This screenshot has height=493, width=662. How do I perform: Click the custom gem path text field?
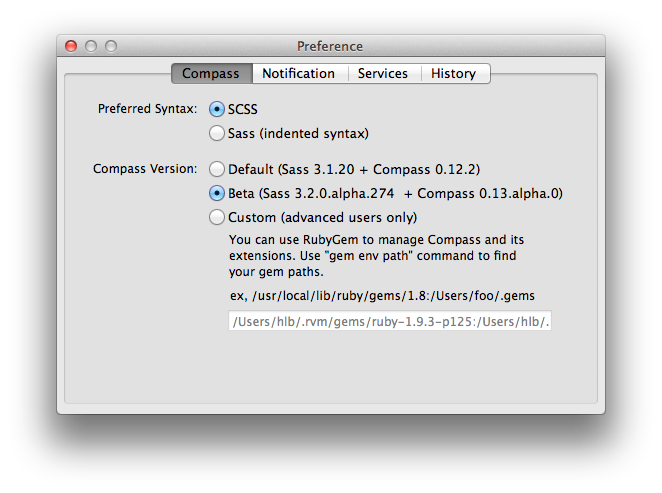click(x=390, y=321)
